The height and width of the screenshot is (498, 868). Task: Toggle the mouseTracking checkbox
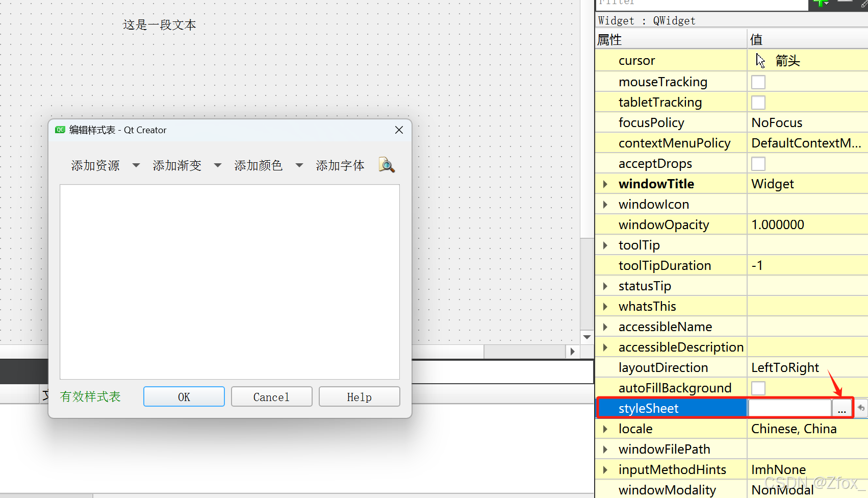[x=758, y=82]
